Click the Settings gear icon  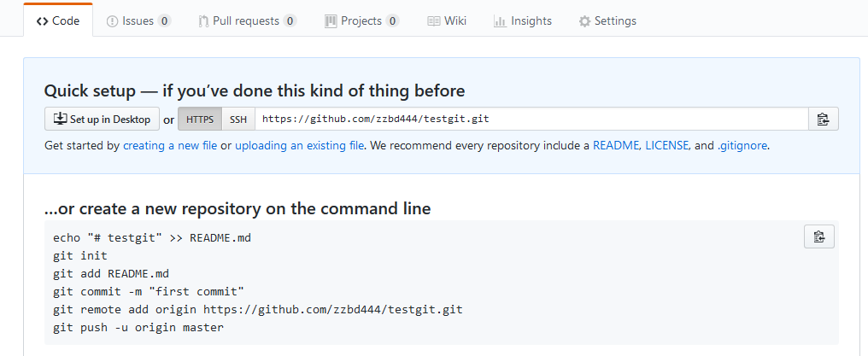click(x=584, y=21)
